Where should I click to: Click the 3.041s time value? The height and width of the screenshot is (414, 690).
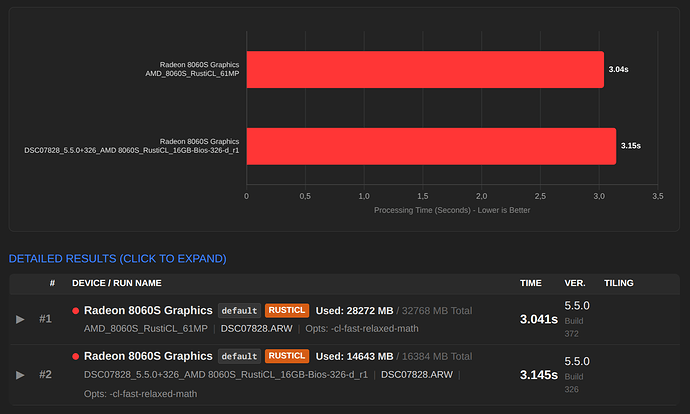(x=539, y=319)
